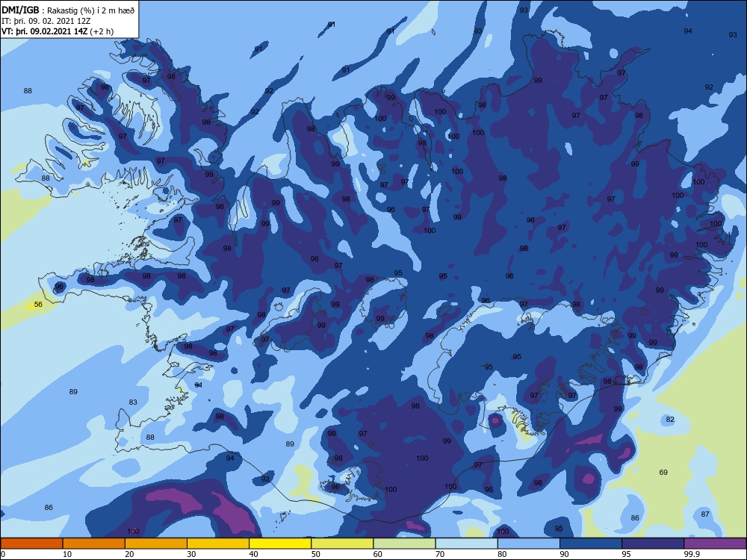This screenshot has width=747, height=560.
Task: Click the dark orange 0–10 legend swatch
Action: pos(31,544)
